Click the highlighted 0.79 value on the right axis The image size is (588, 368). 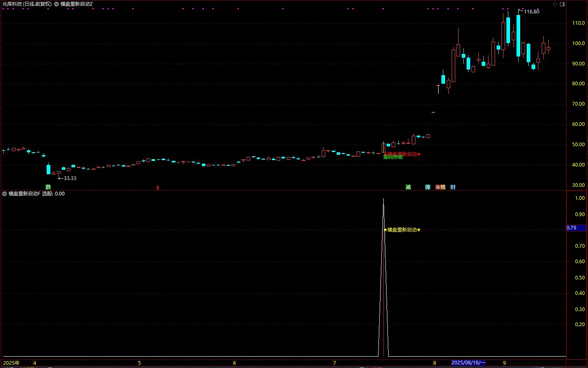(577, 228)
